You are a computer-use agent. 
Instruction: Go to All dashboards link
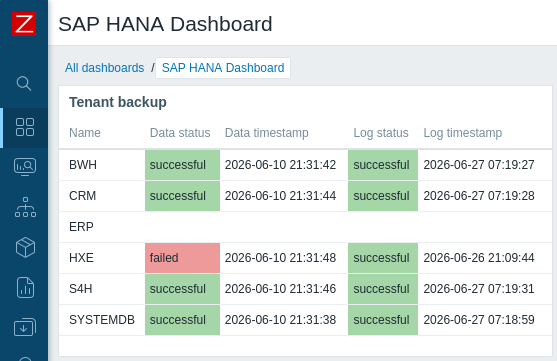pos(104,68)
